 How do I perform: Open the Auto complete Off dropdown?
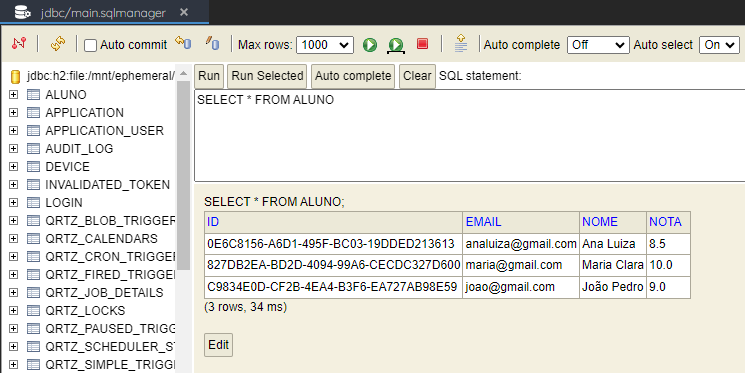598,45
